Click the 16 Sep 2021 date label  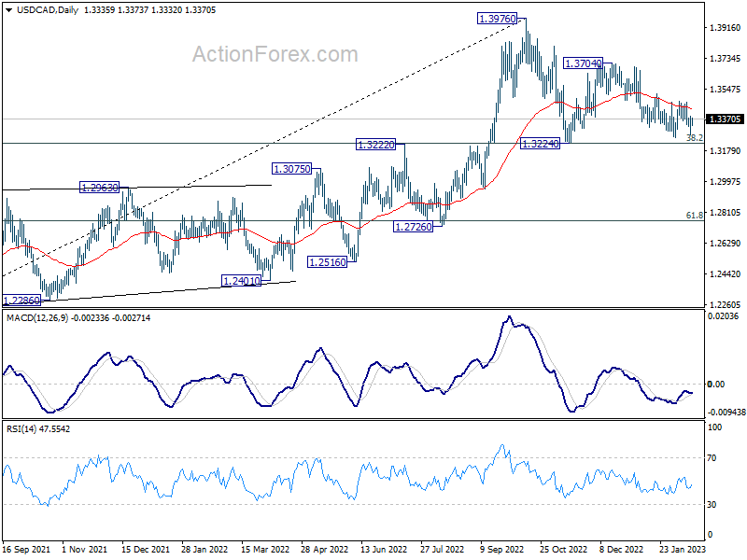(26, 549)
